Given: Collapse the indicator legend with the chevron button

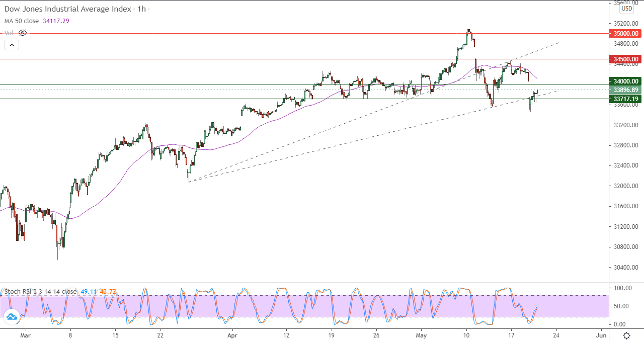Looking at the screenshot, I should (x=12, y=45).
